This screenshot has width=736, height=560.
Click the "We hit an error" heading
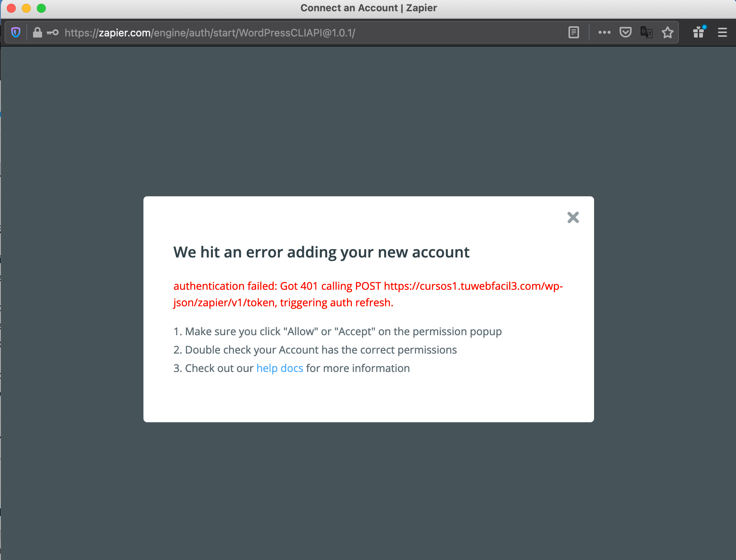321,252
